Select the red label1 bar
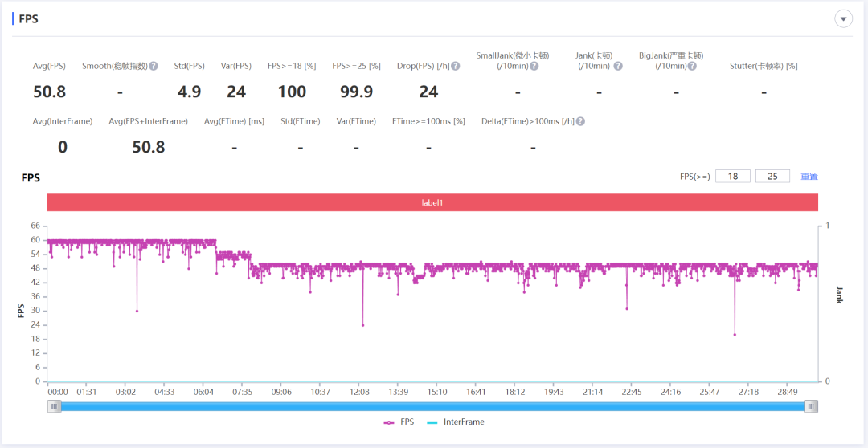This screenshot has width=868, height=448. point(432,202)
